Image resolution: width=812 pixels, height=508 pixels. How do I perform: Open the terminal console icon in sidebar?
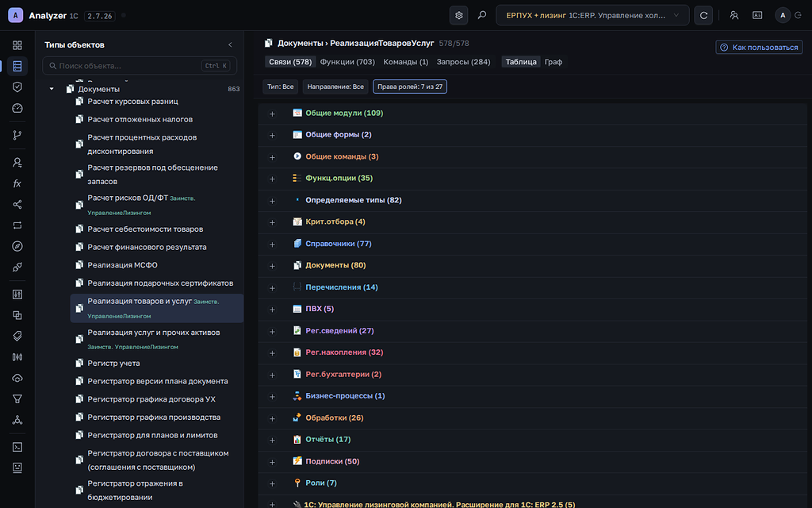point(17,447)
